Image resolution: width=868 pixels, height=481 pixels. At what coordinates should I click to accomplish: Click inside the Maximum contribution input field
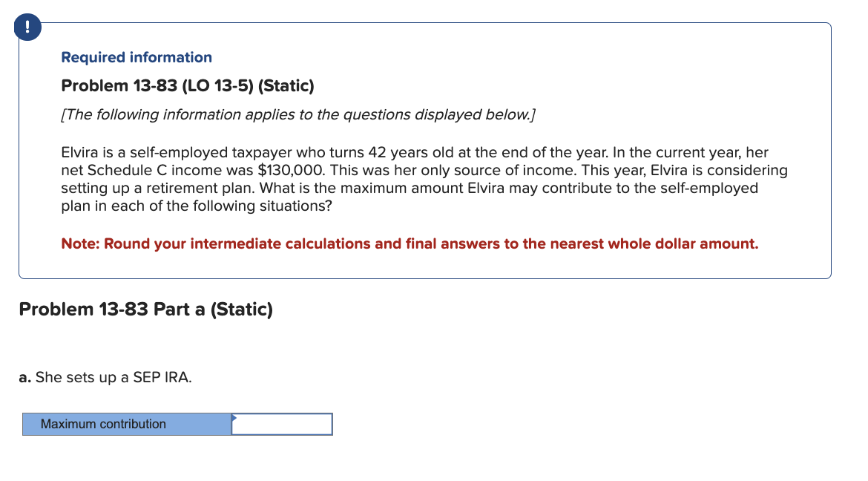[x=282, y=424]
